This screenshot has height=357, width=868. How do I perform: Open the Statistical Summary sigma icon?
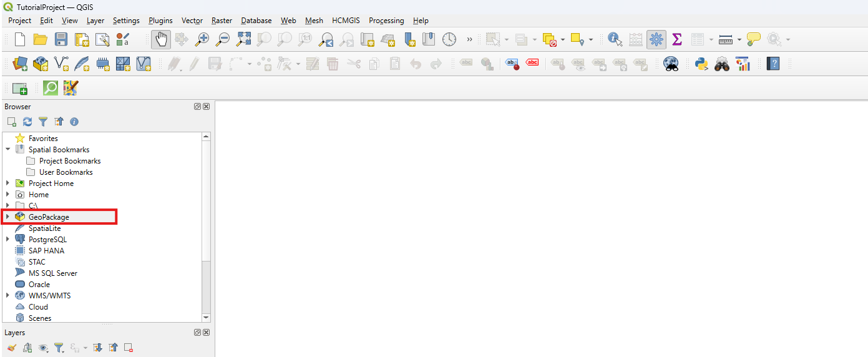point(676,39)
